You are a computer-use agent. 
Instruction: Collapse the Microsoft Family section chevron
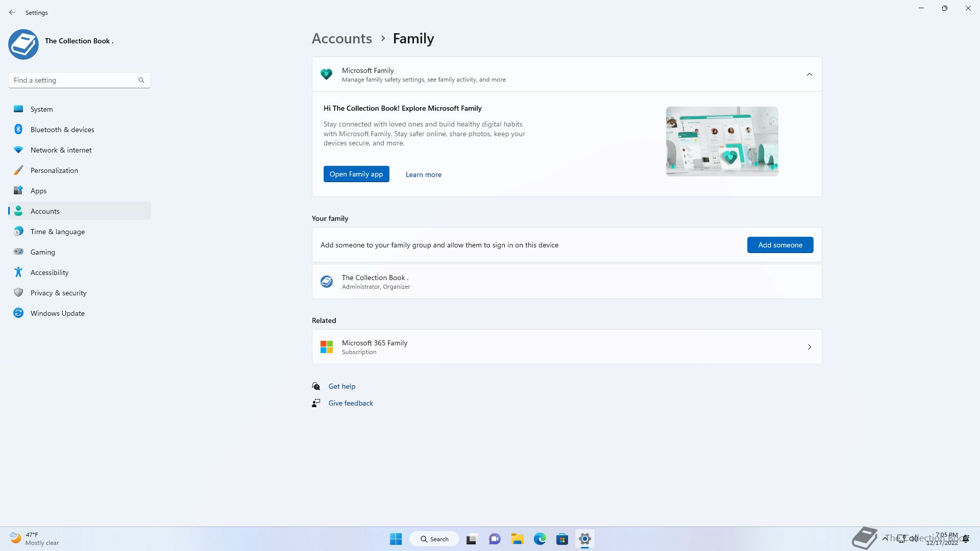(809, 74)
